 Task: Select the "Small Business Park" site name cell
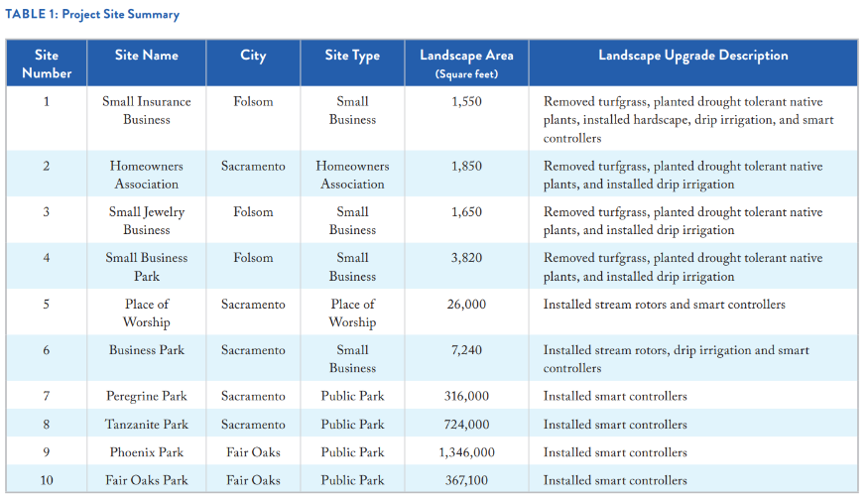(x=146, y=266)
